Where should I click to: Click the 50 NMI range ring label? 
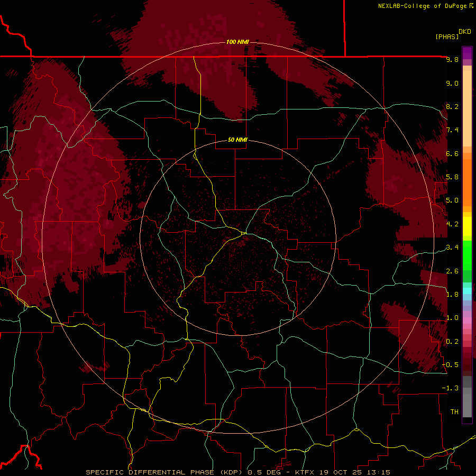tap(237, 140)
